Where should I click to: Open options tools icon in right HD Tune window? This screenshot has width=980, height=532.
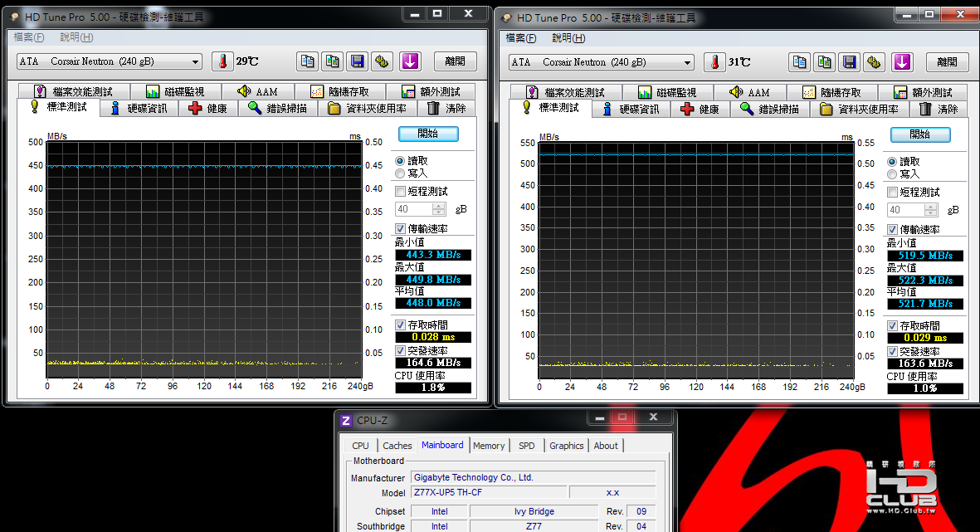coord(874,62)
